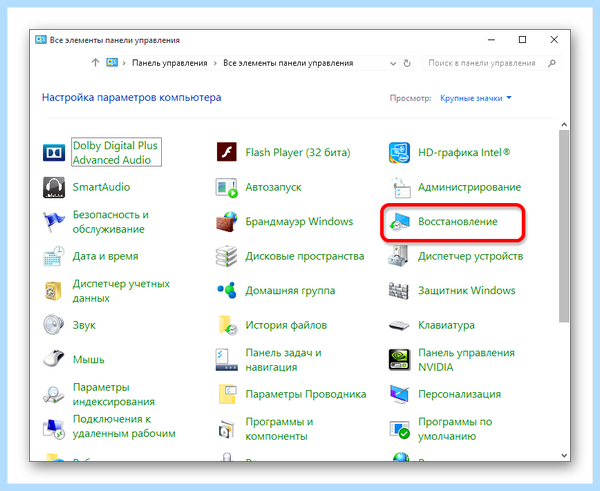Click the scrollbar up arrow
Viewport: 600px width, 491px height.
coord(564,125)
